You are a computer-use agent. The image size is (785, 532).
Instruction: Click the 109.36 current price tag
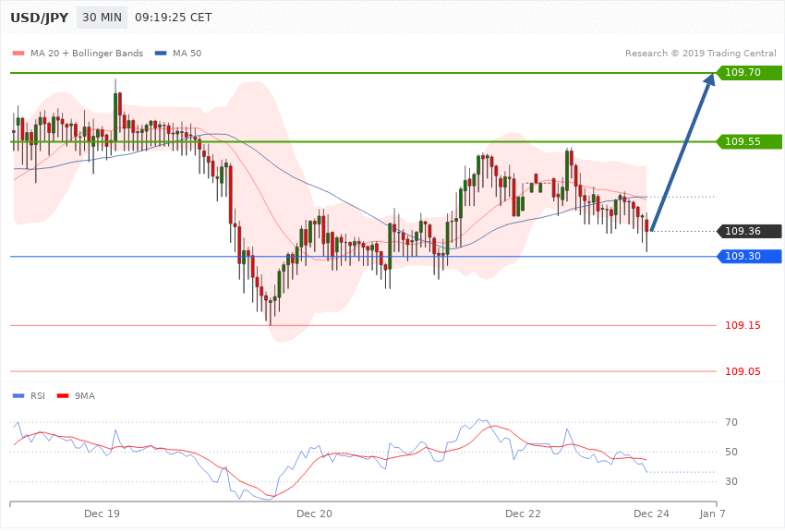pos(749,231)
